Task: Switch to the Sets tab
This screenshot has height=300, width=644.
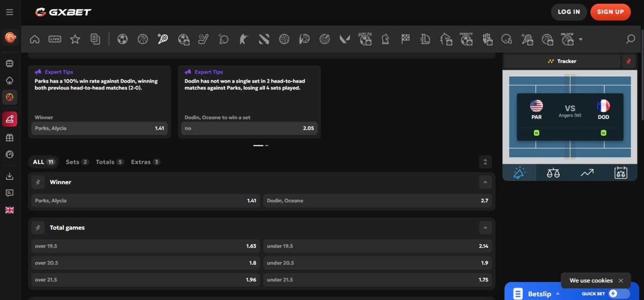Action: (77, 162)
